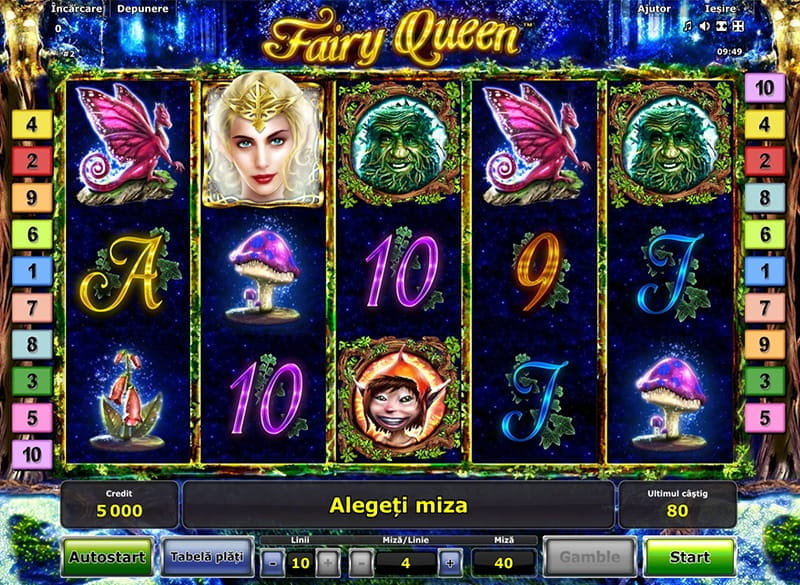
Task: Click the purple line 10 marker top right
Action: click(764, 88)
